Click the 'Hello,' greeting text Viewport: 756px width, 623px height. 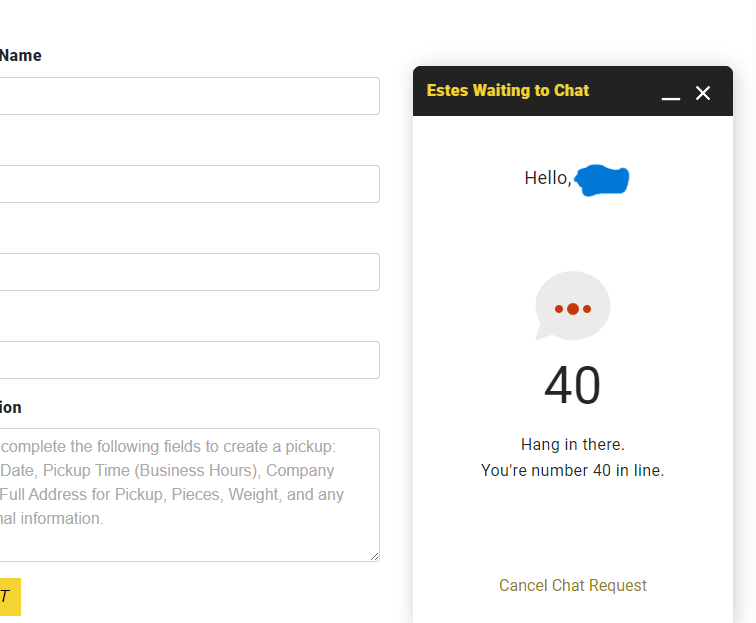pyautogui.click(x=548, y=178)
